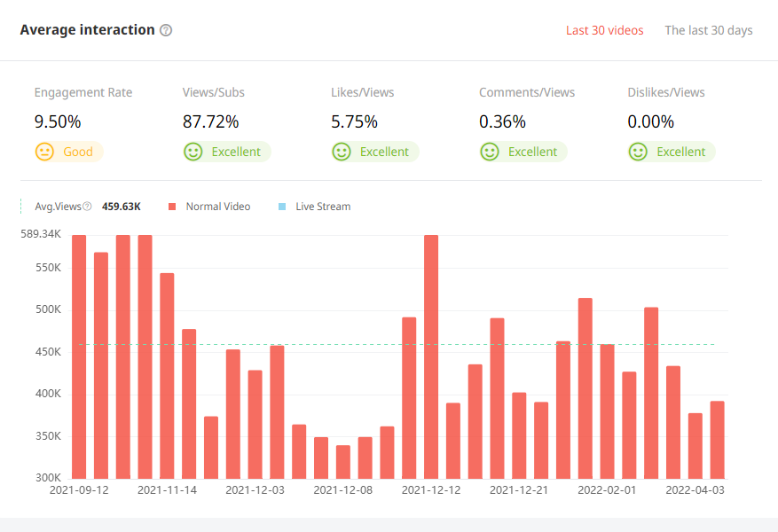Click the Comments/Views smiley face icon
This screenshot has height=532, width=778.
(x=489, y=152)
